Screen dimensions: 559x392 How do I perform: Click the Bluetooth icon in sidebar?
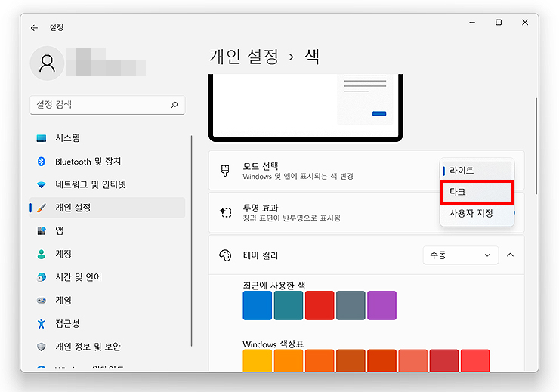[x=42, y=162]
